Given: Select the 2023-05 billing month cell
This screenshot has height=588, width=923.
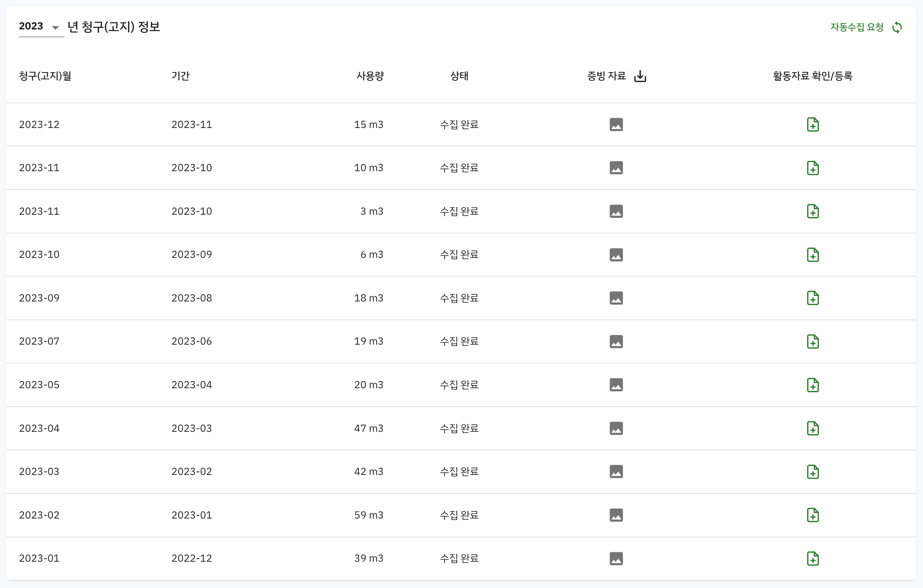Looking at the screenshot, I should click(39, 385).
